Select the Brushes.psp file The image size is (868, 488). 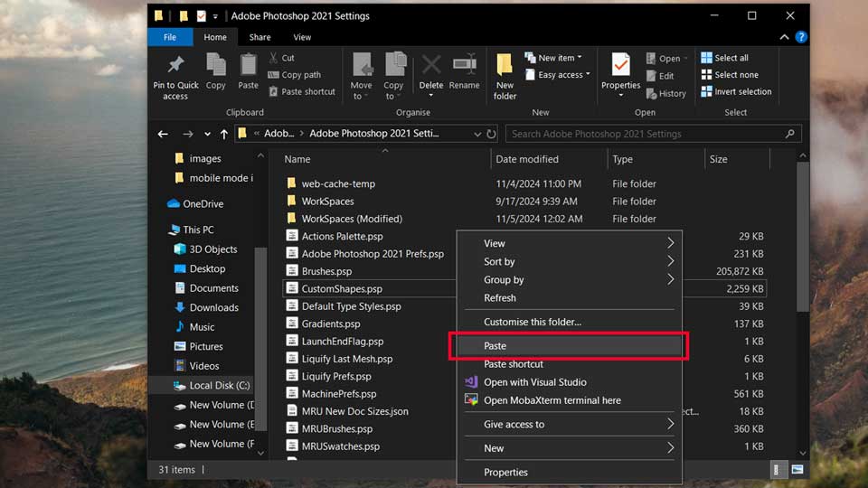coord(319,271)
